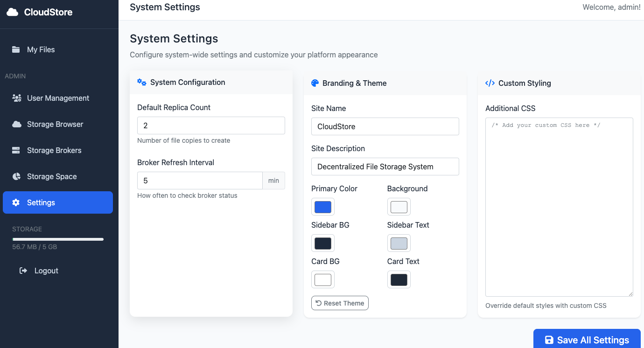Click the Reset Theme button

[x=340, y=303]
